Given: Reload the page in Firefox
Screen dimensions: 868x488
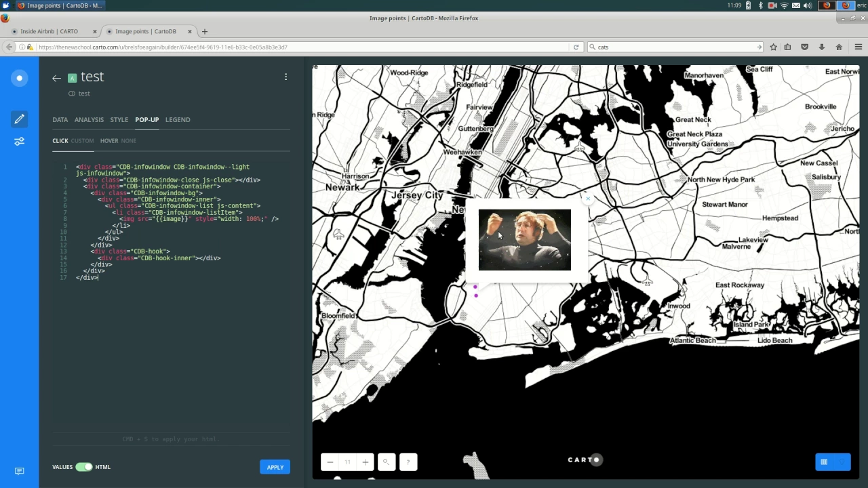Looking at the screenshot, I should tap(576, 47).
